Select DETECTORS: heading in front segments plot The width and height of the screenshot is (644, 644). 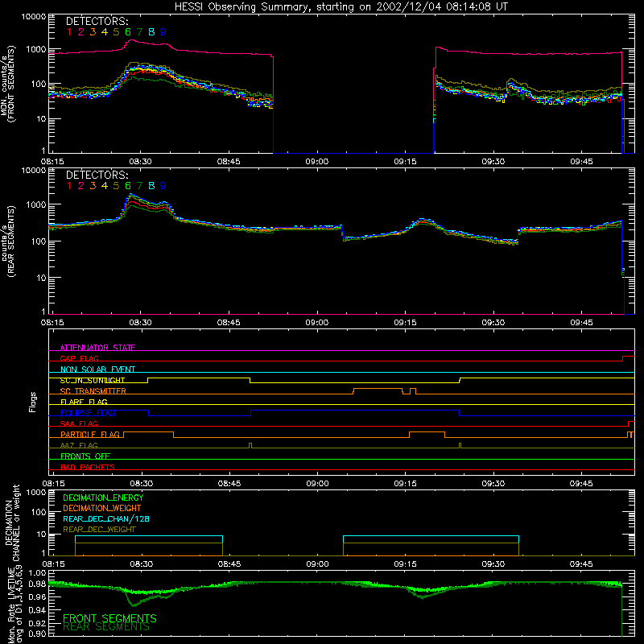(97, 21)
